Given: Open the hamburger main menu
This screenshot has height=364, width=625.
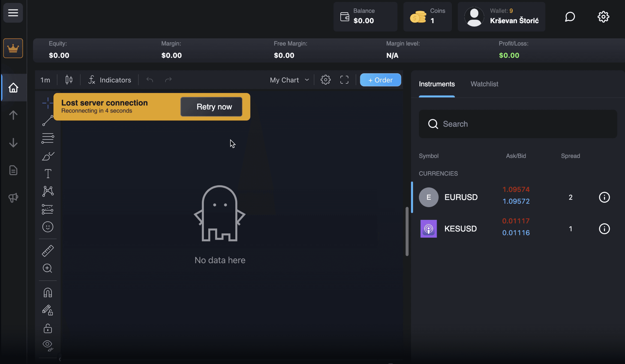Looking at the screenshot, I should click(13, 13).
